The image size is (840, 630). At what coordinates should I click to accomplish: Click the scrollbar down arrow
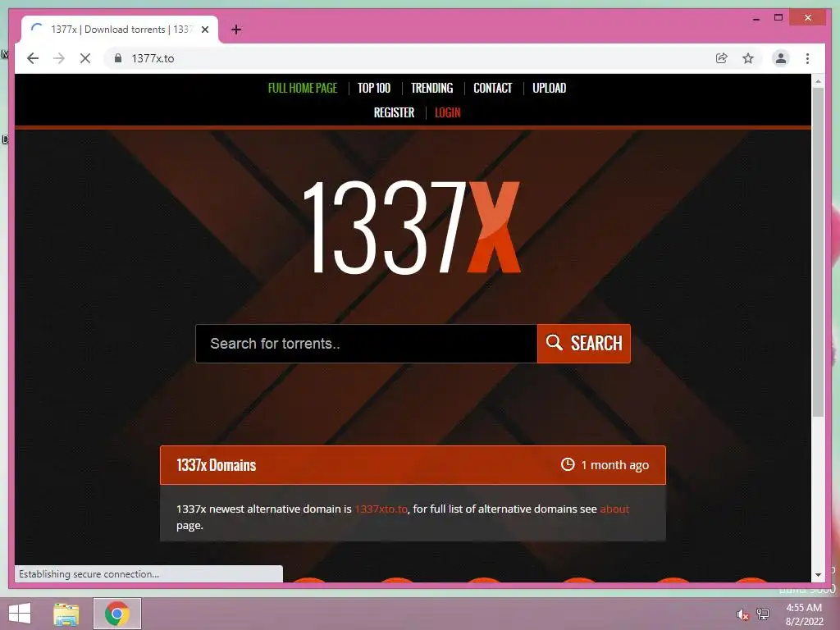pyautogui.click(x=818, y=575)
